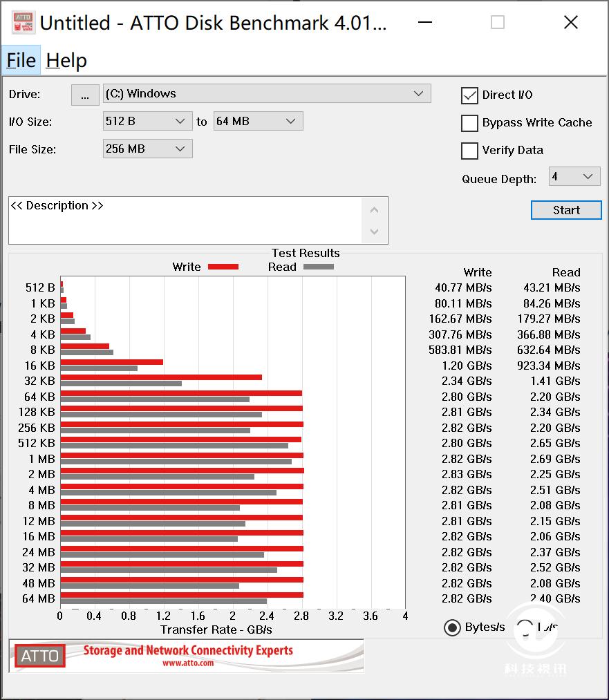Image resolution: width=609 pixels, height=700 pixels.
Task: Open the Help menu
Action: (x=66, y=60)
